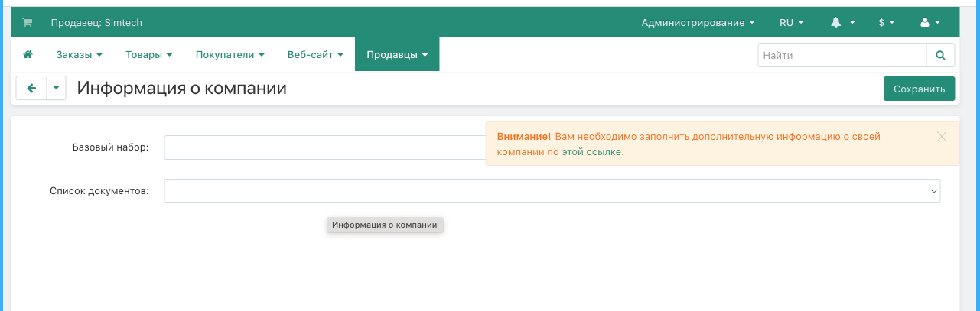This screenshot has width=980, height=311.
Task: Expand the Администрирование dropdown
Action: [x=698, y=23]
